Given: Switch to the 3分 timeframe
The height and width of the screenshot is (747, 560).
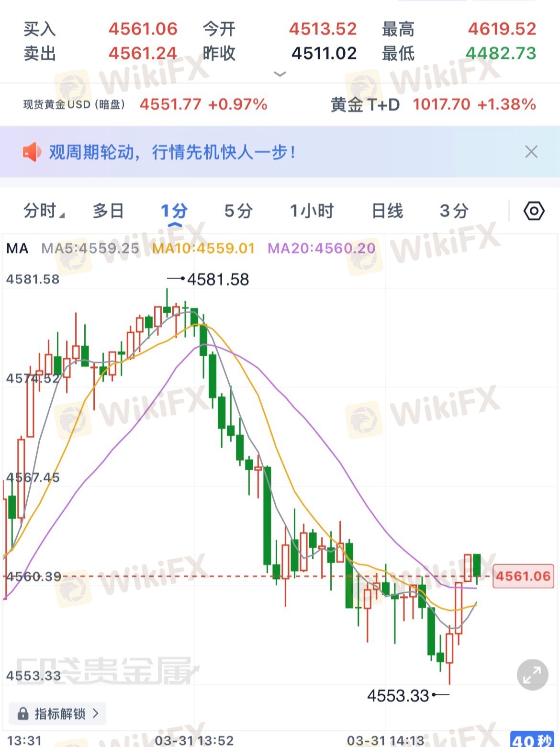Looking at the screenshot, I should click(x=454, y=211).
